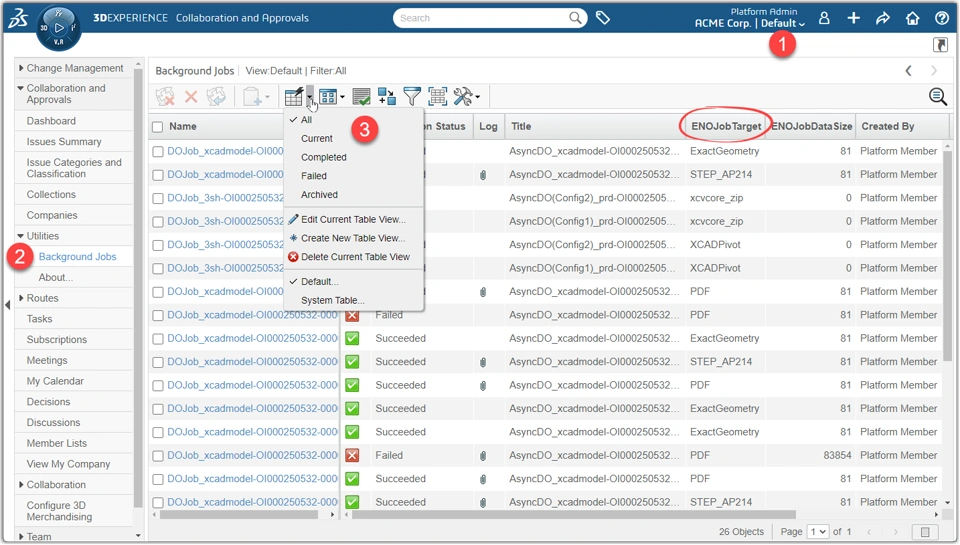
Task: Select Completed in the filter menu
Action: [323, 157]
